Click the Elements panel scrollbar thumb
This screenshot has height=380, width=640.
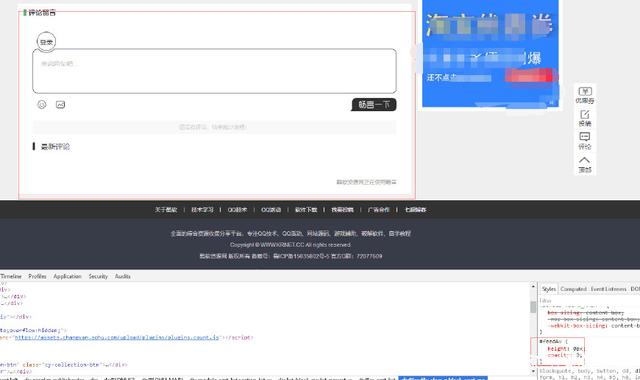point(533,307)
